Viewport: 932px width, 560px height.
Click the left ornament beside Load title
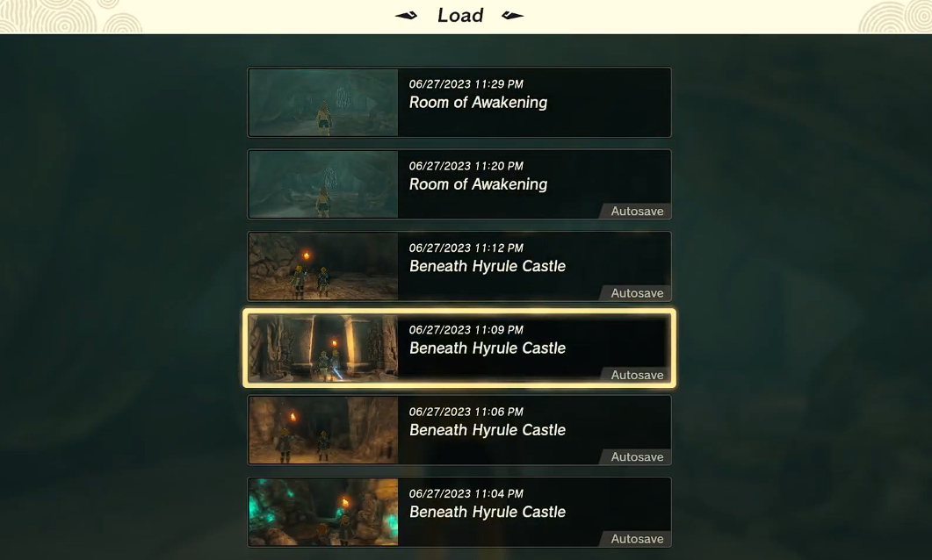pyautogui.click(x=407, y=16)
